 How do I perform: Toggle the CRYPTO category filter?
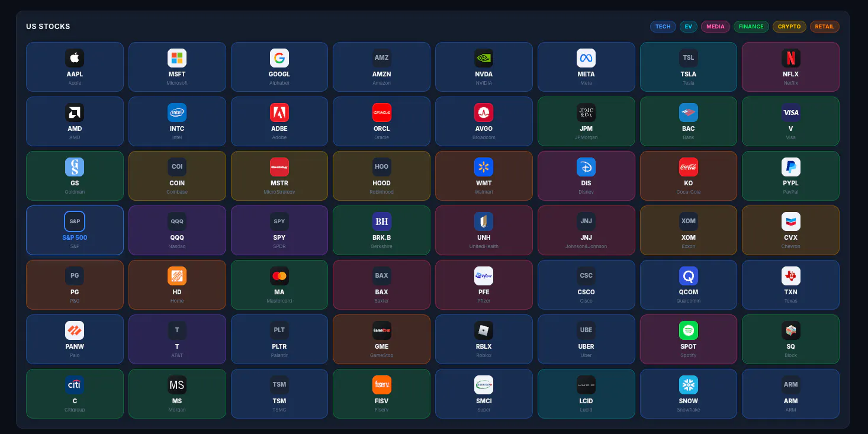click(x=789, y=27)
